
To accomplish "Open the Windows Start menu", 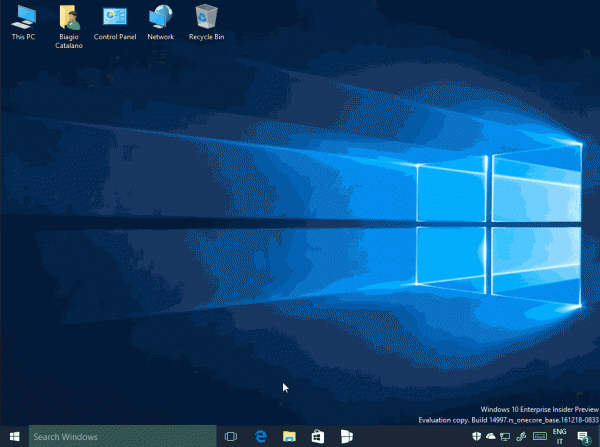I will coord(15,436).
